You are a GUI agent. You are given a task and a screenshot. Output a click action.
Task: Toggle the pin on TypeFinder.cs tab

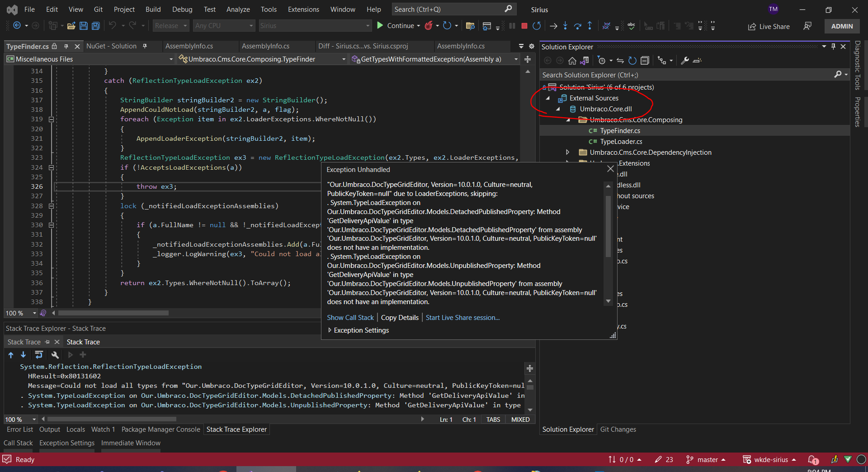click(66, 46)
